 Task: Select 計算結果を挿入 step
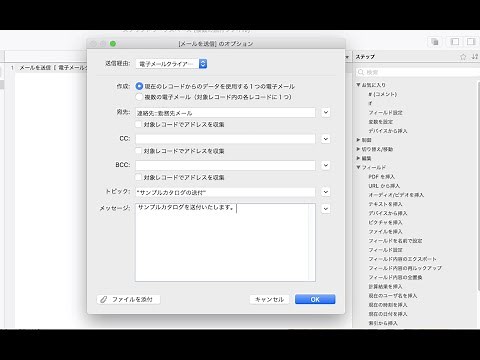[x=385, y=286]
